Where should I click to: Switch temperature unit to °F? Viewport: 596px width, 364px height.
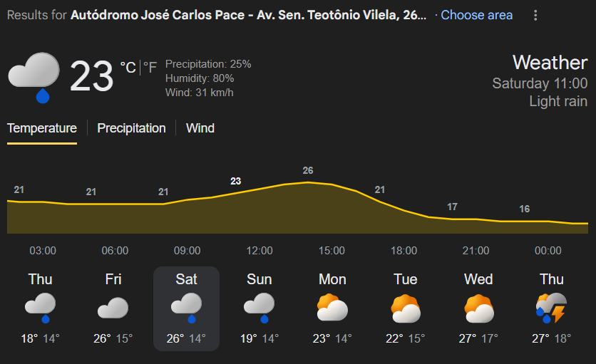click(x=150, y=68)
